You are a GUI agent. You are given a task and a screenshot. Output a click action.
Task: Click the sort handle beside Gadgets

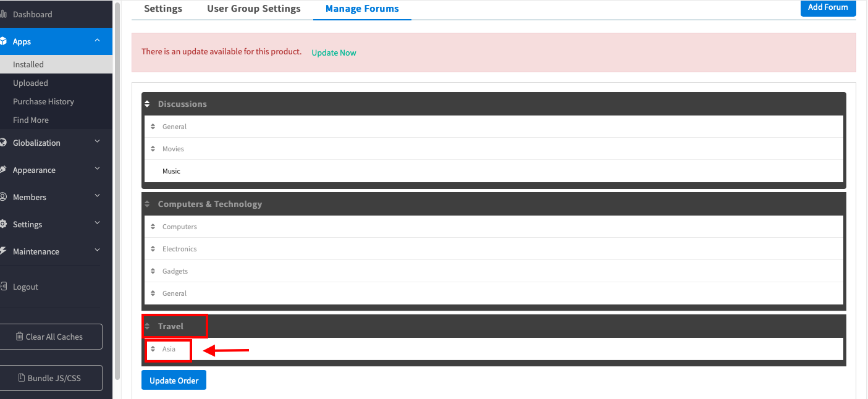click(153, 271)
